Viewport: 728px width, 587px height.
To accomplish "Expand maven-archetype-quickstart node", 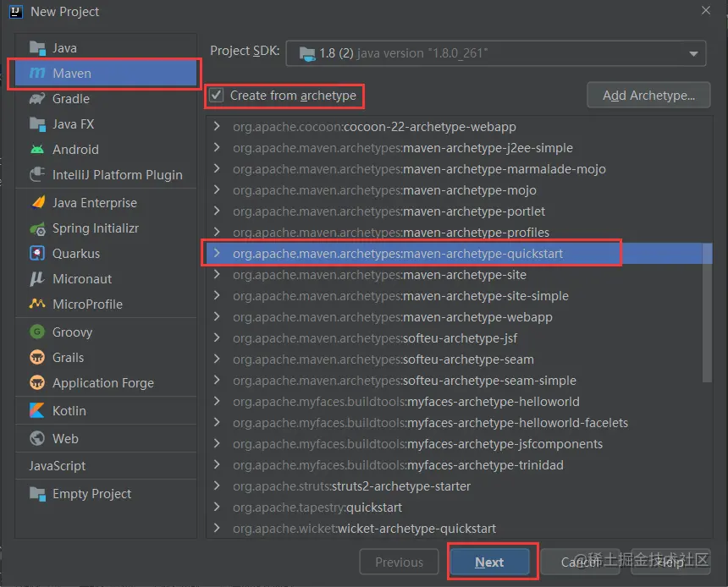I will 217,254.
